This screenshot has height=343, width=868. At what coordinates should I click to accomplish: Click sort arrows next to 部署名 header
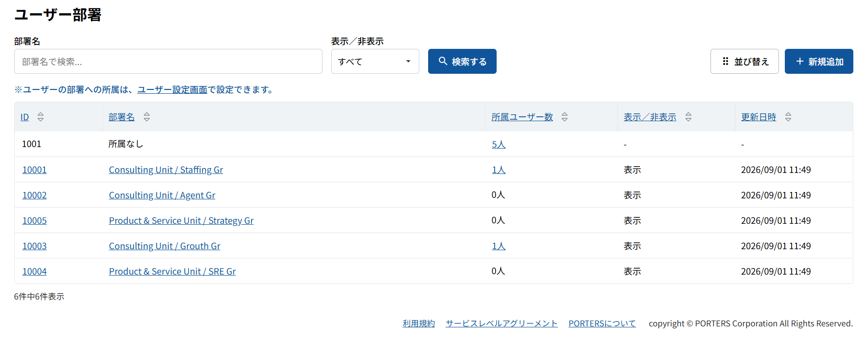click(147, 117)
